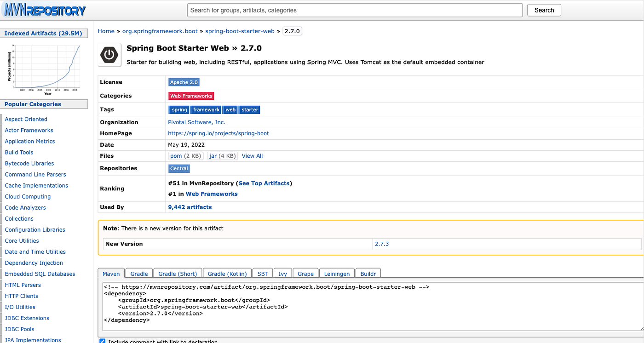Download the pom (2 KB) file

pyautogui.click(x=186, y=156)
